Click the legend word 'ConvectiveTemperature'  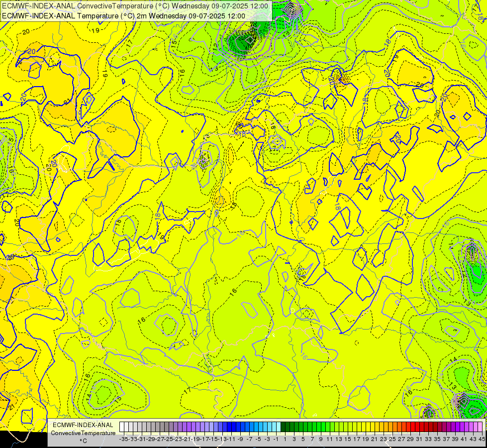coord(83,433)
